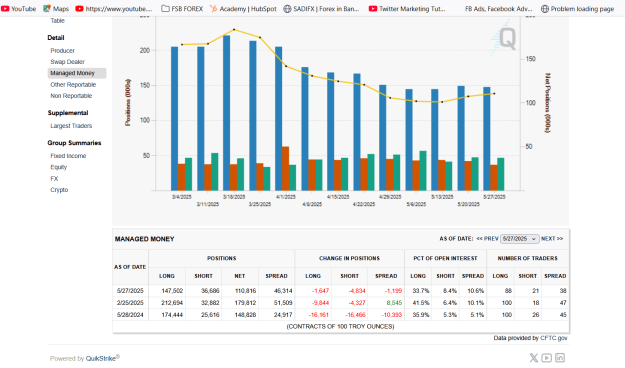Select Producer in the Detail section
The image size is (625, 368).
click(63, 51)
